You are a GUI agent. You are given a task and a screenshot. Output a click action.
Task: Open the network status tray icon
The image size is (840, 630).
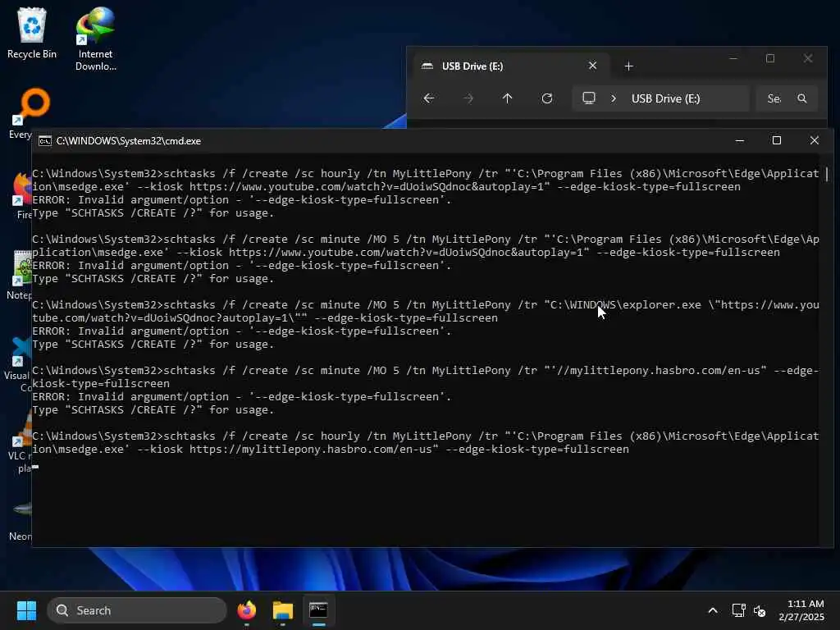[739, 610]
